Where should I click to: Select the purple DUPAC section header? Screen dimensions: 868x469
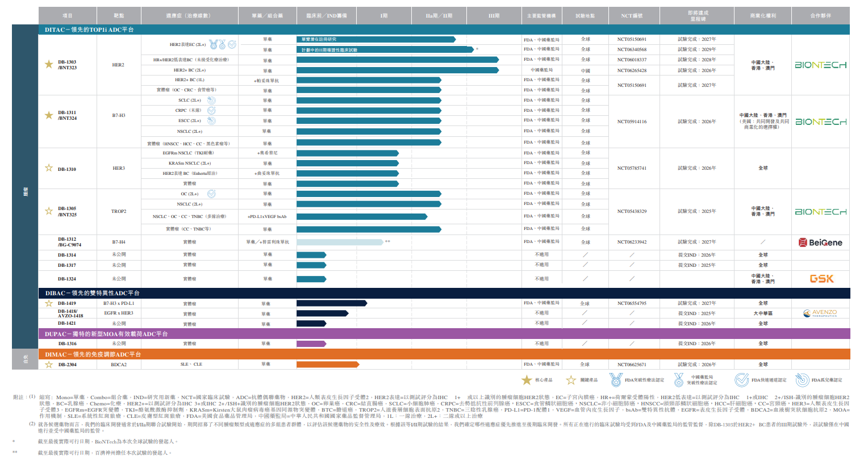click(x=444, y=334)
